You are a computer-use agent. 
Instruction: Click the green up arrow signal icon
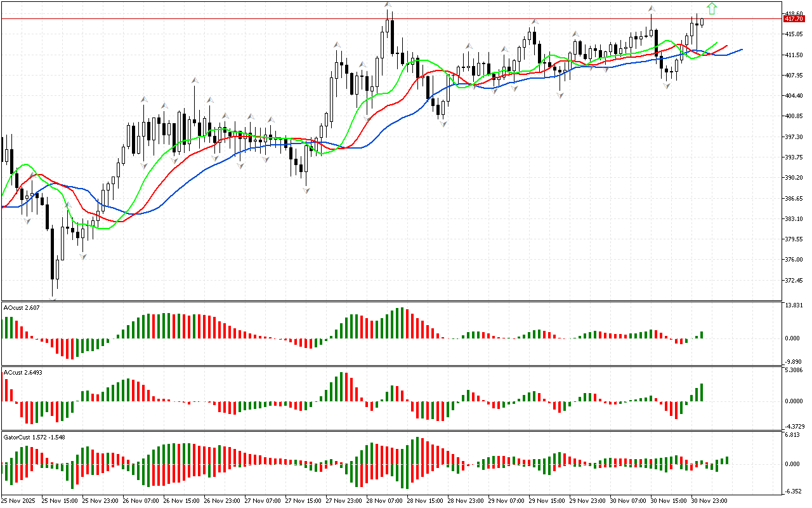(x=712, y=8)
